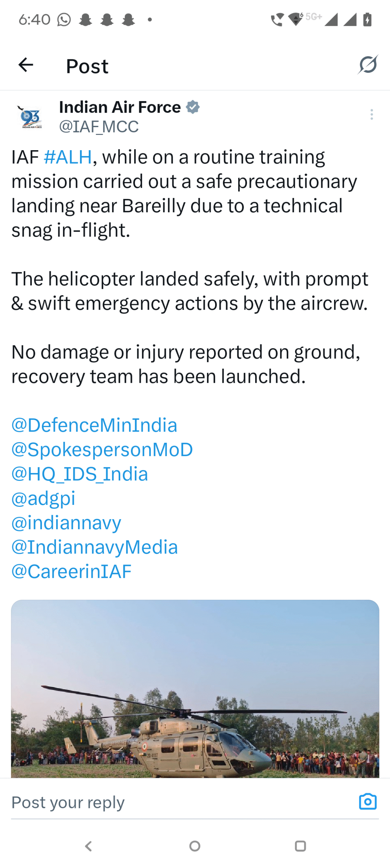Tap the back arrow in Post header
Viewport: 390px width, 868px height.
26,65
